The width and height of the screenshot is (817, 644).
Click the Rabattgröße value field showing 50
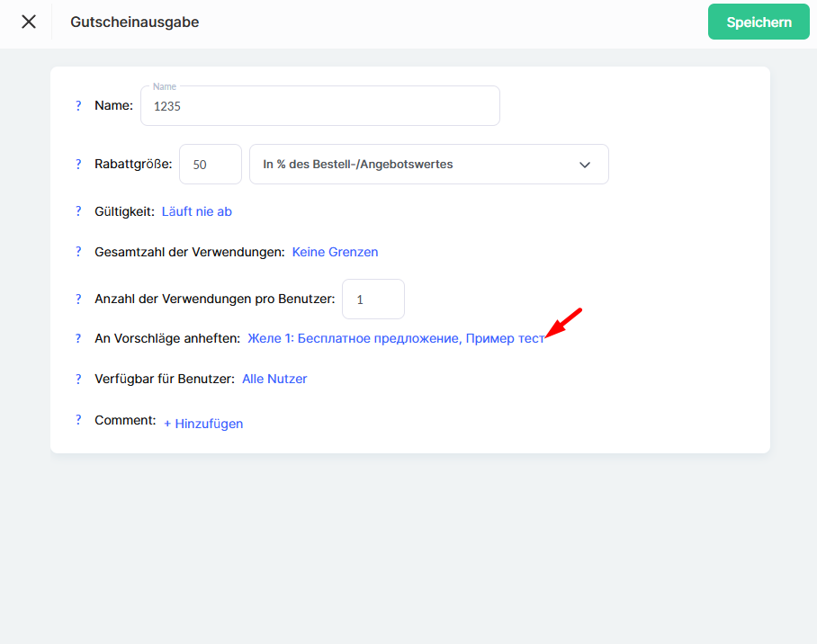[211, 165]
